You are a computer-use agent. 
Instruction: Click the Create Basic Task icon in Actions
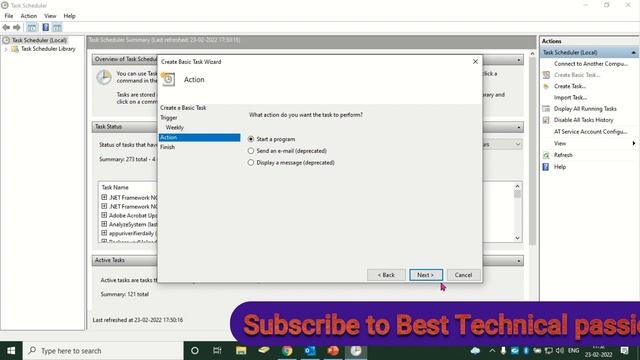tap(546, 75)
